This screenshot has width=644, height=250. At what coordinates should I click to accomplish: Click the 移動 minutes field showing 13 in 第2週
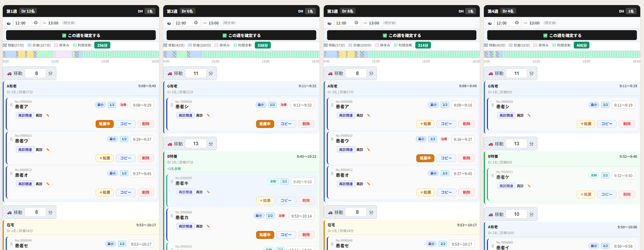[196, 143]
